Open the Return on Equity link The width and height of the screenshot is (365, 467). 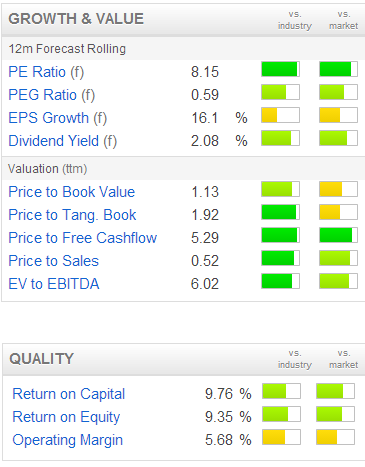click(66, 417)
